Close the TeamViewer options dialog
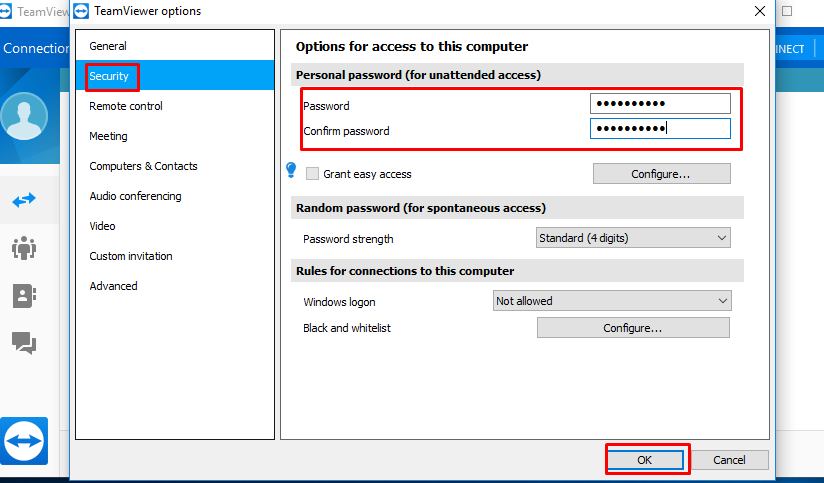This screenshot has width=824, height=483. pyautogui.click(x=759, y=11)
